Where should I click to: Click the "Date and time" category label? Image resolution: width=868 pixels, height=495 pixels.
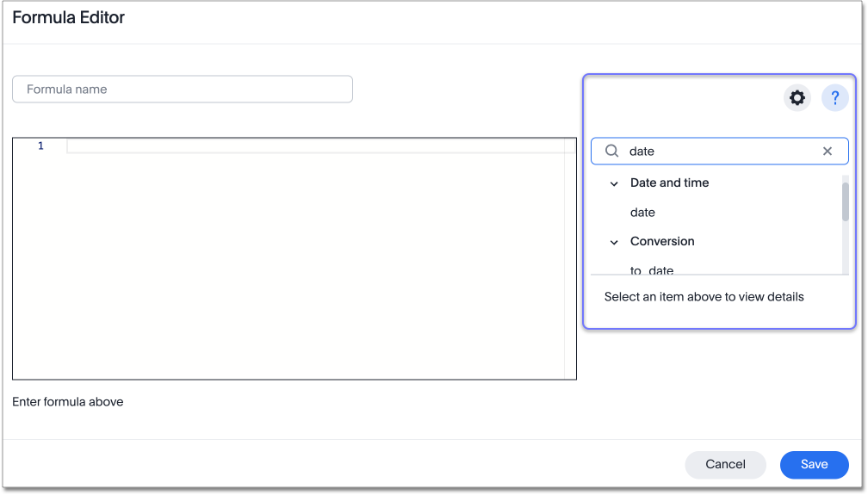[669, 183]
